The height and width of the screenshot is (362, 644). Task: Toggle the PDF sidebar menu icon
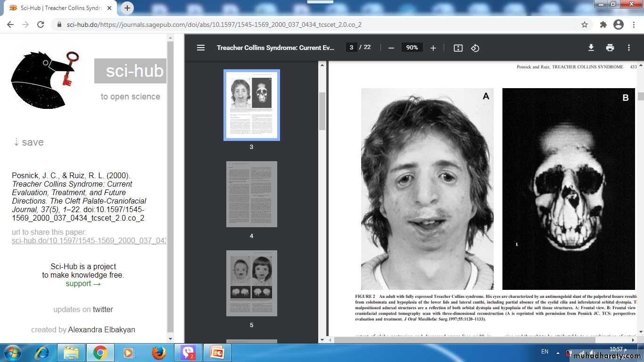point(201,48)
